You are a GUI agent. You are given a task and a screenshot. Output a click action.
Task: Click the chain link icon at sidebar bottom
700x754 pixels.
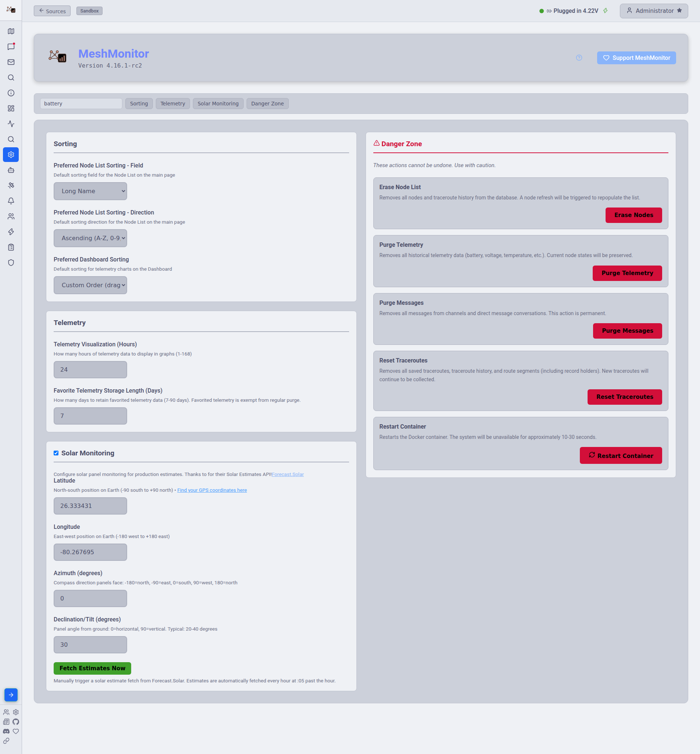click(x=6, y=741)
